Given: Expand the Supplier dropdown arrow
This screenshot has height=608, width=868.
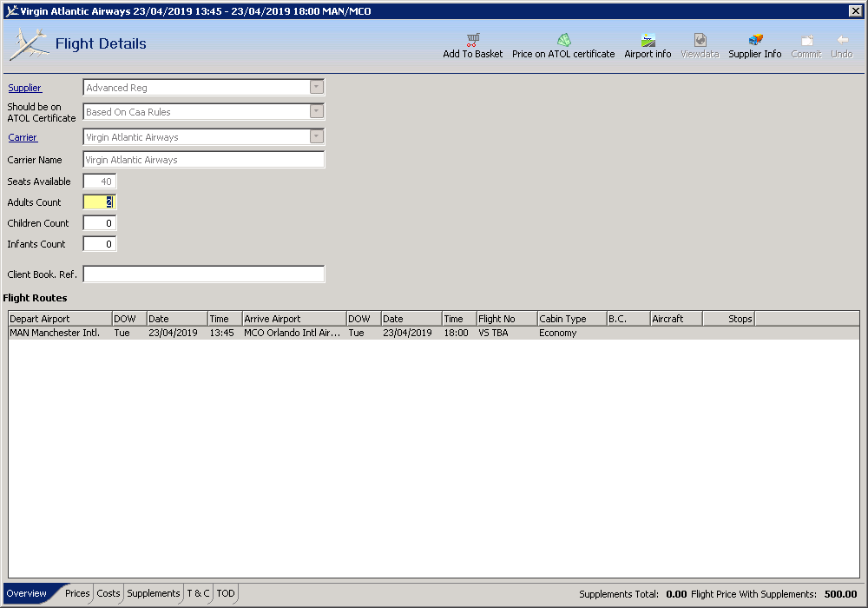Looking at the screenshot, I should [x=317, y=87].
